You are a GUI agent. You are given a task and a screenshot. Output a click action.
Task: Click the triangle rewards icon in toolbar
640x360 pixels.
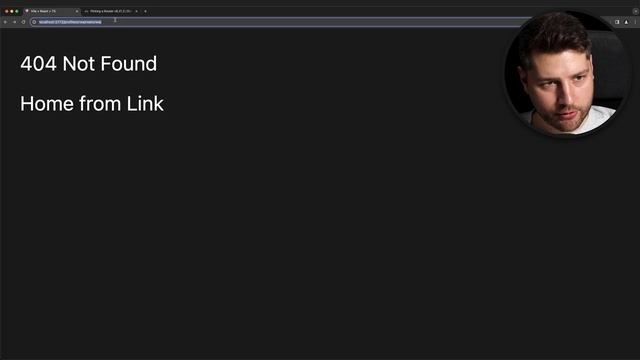[x=626, y=22]
